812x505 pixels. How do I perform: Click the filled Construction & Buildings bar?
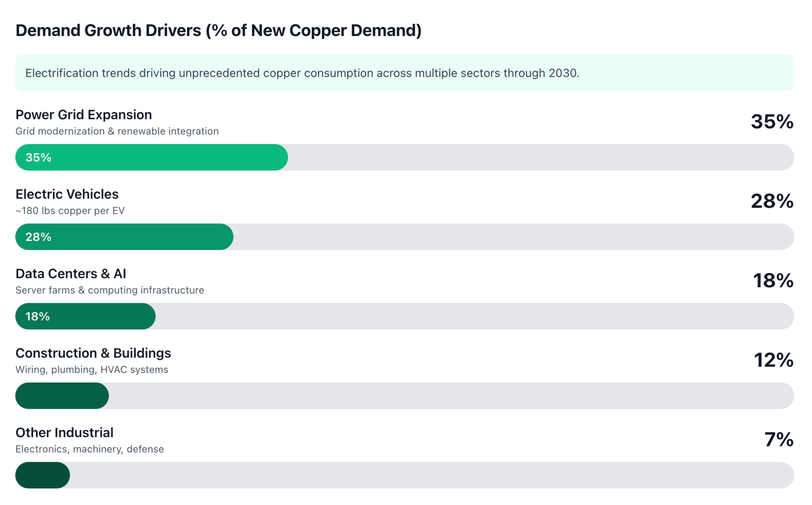coord(62,396)
